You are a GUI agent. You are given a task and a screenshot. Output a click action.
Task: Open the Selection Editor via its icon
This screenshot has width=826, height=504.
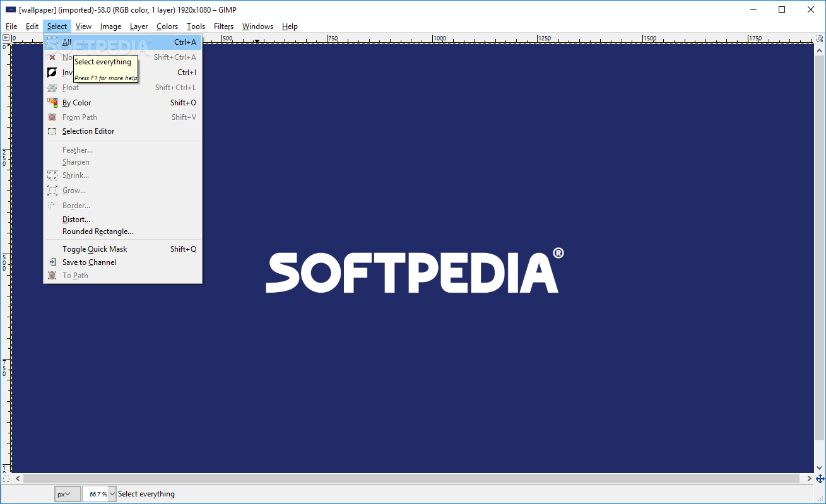pyautogui.click(x=52, y=131)
